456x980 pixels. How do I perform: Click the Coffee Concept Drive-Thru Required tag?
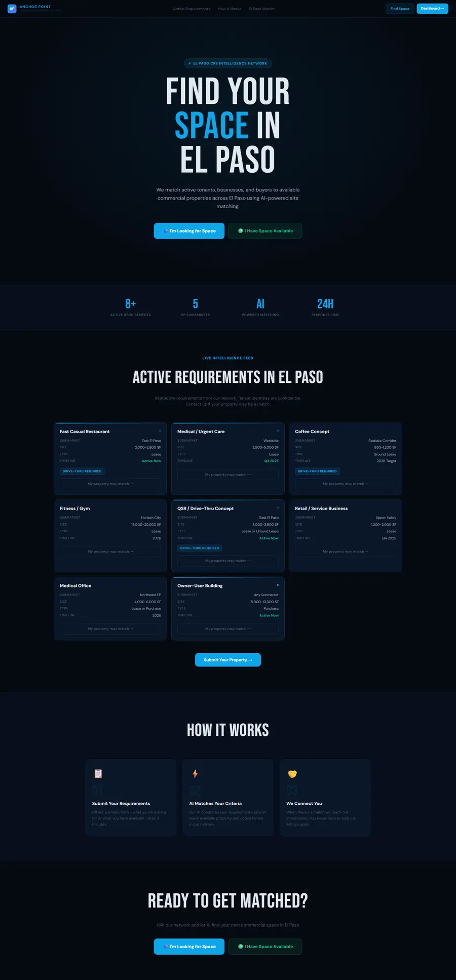coord(317,471)
